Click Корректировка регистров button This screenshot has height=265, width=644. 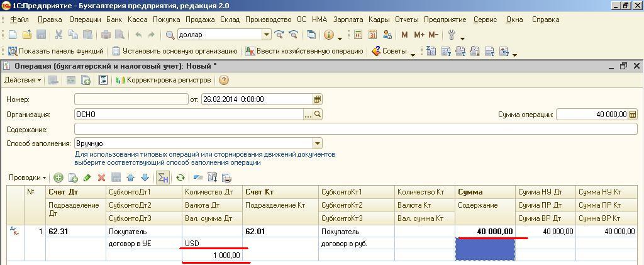click(x=164, y=81)
